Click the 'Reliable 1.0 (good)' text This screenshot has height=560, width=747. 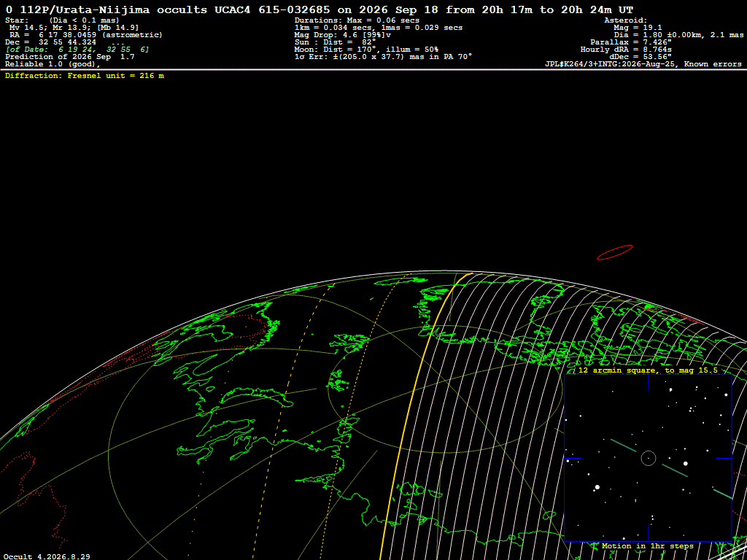pos(53,64)
